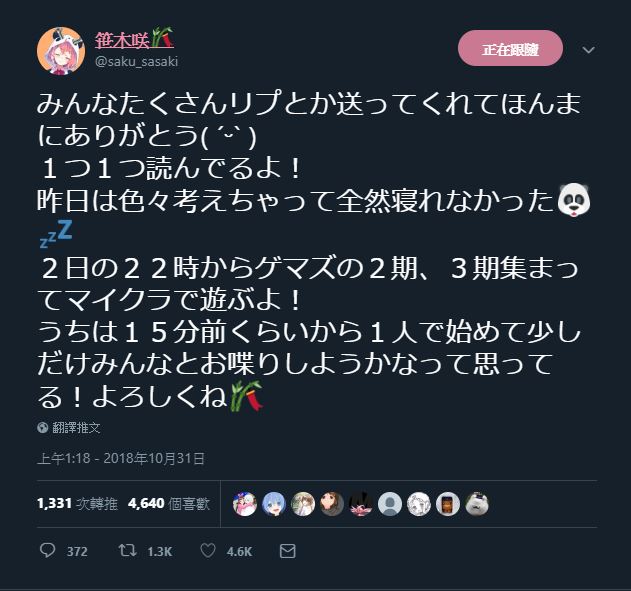Toggle the 正在跟隨 following button
The image size is (631, 591).
[x=510, y=48]
